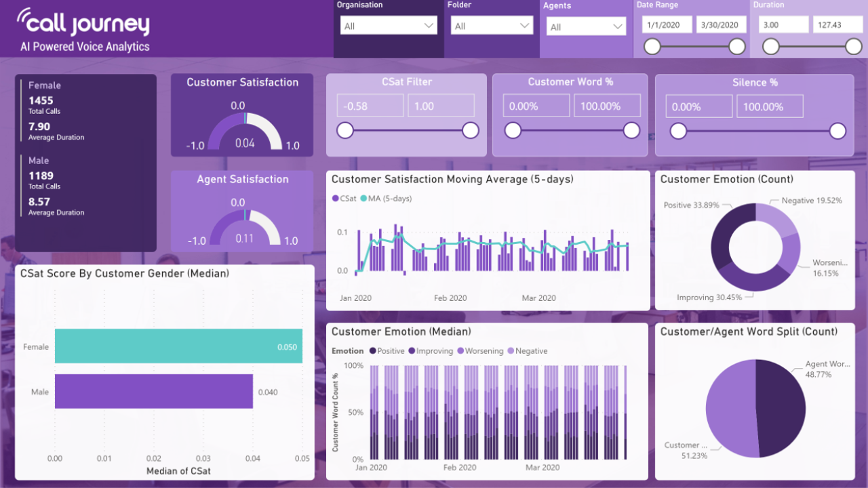The width and height of the screenshot is (868, 488).
Task: Select the Agent Words pie slice
Action: pos(780,408)
